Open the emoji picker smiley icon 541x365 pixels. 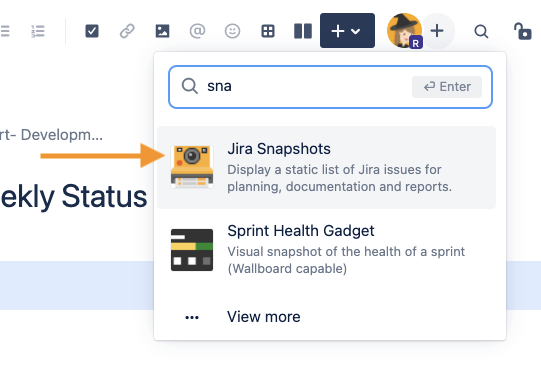(x=233, y=31)
